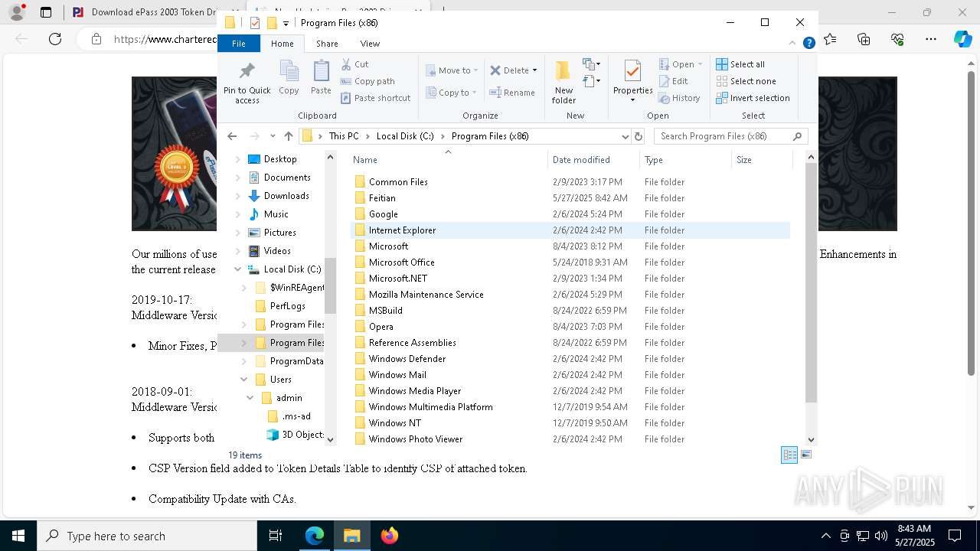Select the Feitian folder
980x551 pixels.
(570, 198)
